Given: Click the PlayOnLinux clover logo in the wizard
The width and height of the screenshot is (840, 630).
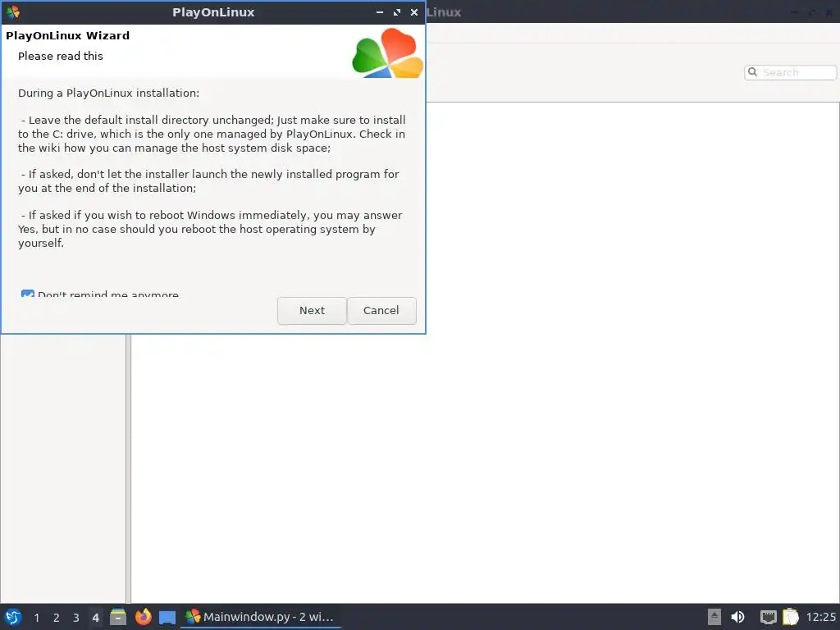Looking at the screenshot, I should coord(388,53).
